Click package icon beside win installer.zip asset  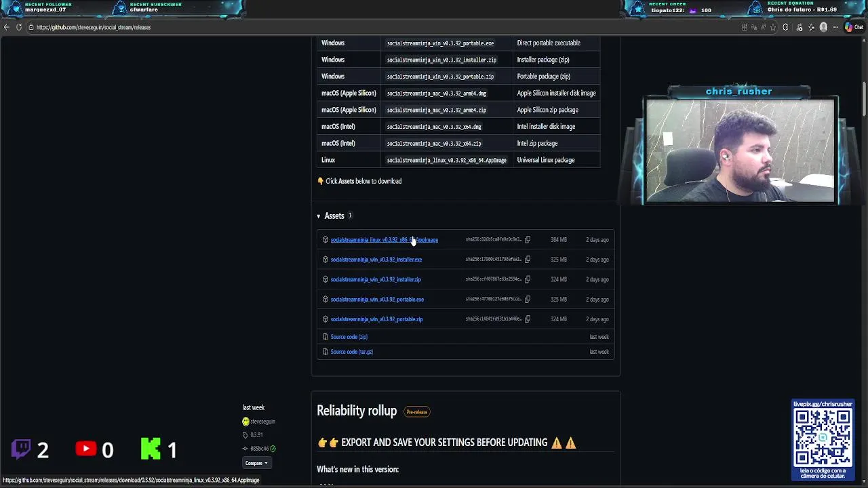point(325,279)
